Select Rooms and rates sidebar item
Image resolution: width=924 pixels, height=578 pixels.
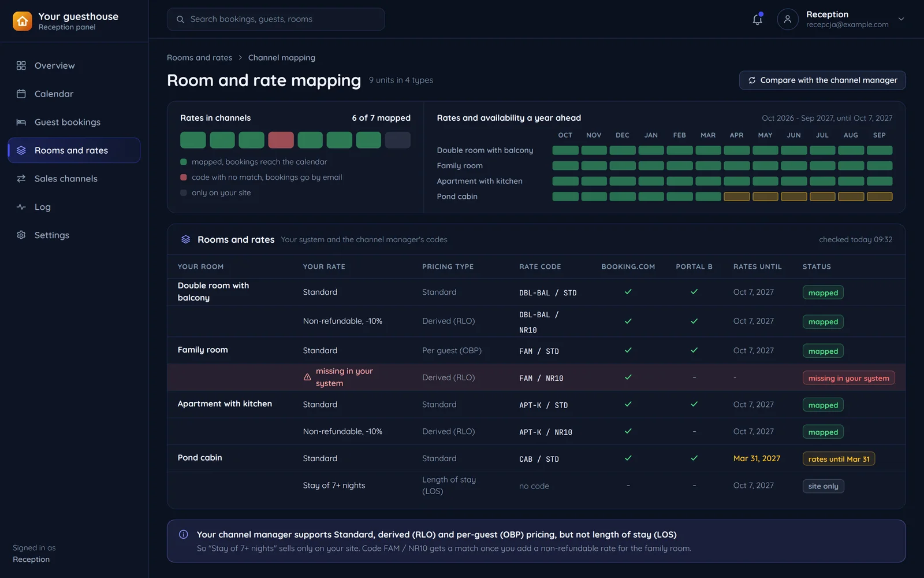[x=74, y=150]
